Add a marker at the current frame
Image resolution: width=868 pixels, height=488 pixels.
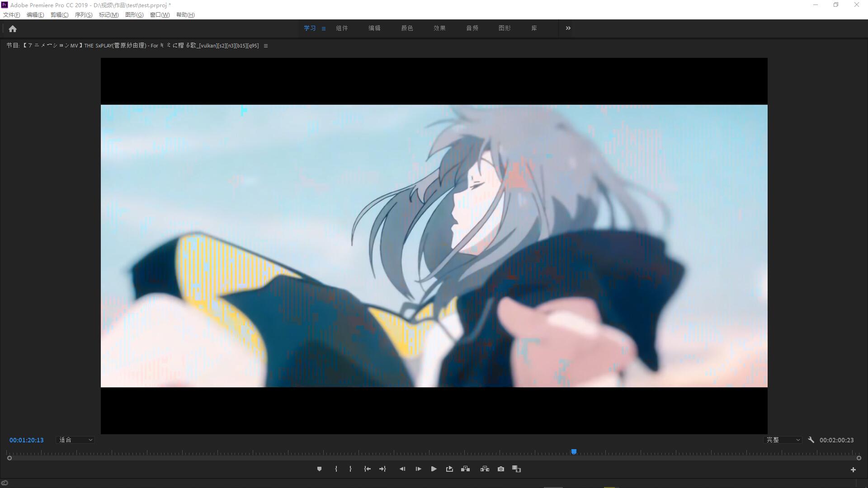click(x=320, y=469)
